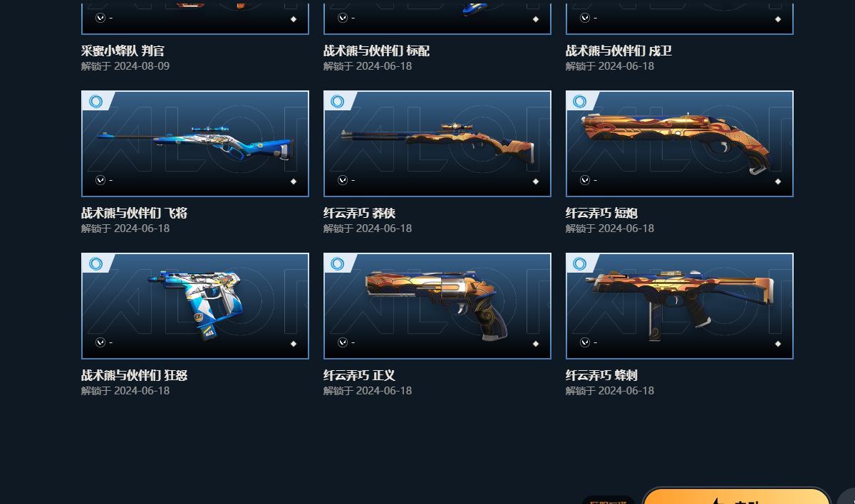Click the 战术熊与伙伴们 戍卫 skin title

(618, 51)
